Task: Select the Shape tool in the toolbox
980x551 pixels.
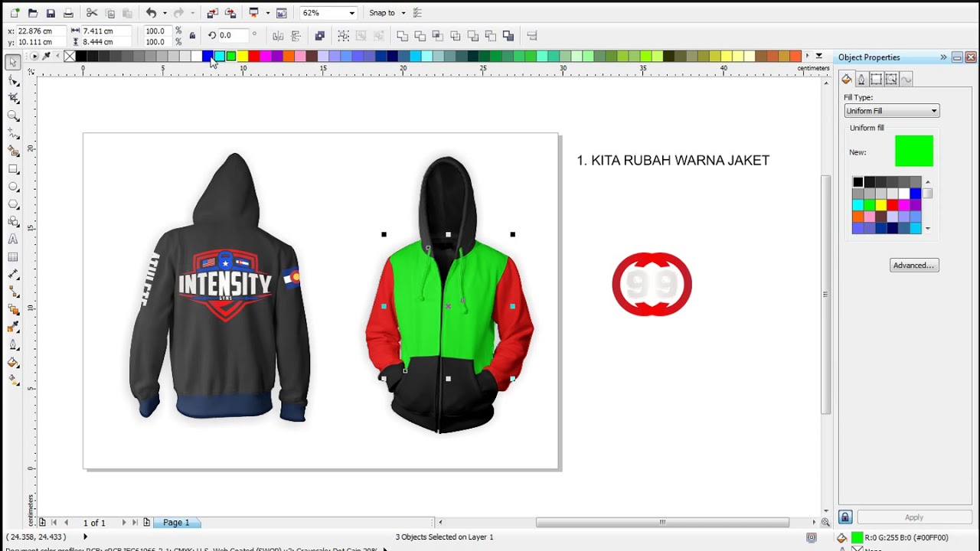Action: [x=13, y=80]
